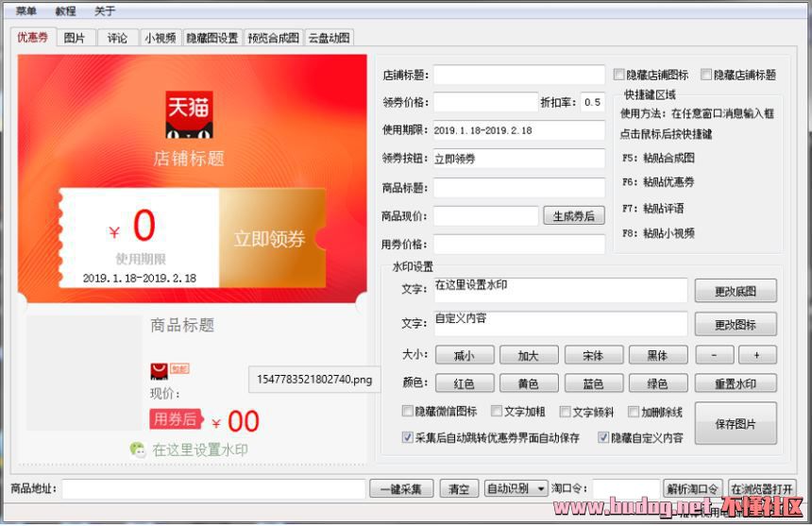
Task: Click the 一键采集 button
Action: pos(401,488)
